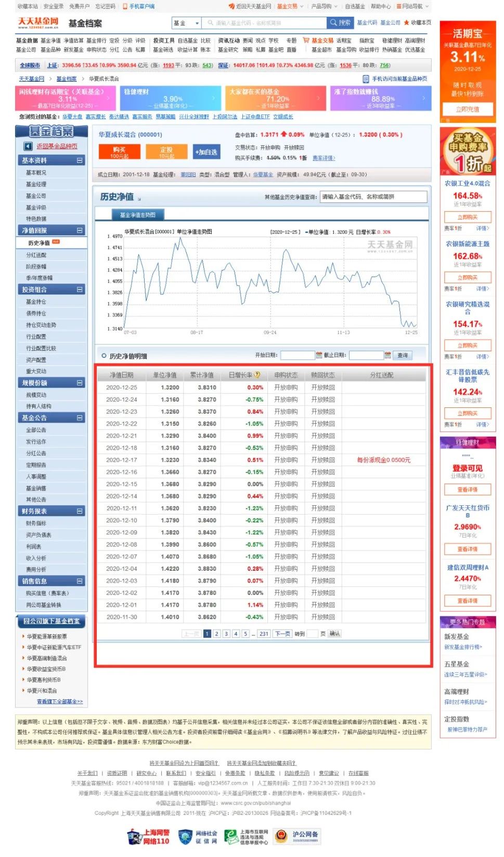Collapse the 基金公告 sidebar section
Screen dimensions: 504x857
[x=80, y=417]
